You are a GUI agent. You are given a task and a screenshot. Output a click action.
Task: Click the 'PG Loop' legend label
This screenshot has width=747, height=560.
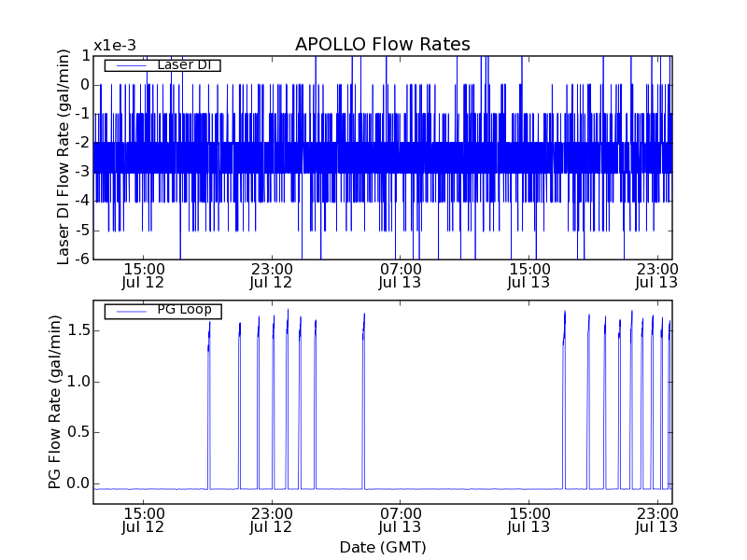(x=184, y=310)
